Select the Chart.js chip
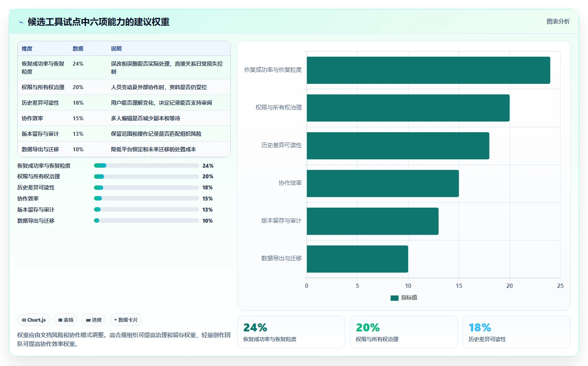The width and height of the screenshot is (588, 366). (34, 320)
